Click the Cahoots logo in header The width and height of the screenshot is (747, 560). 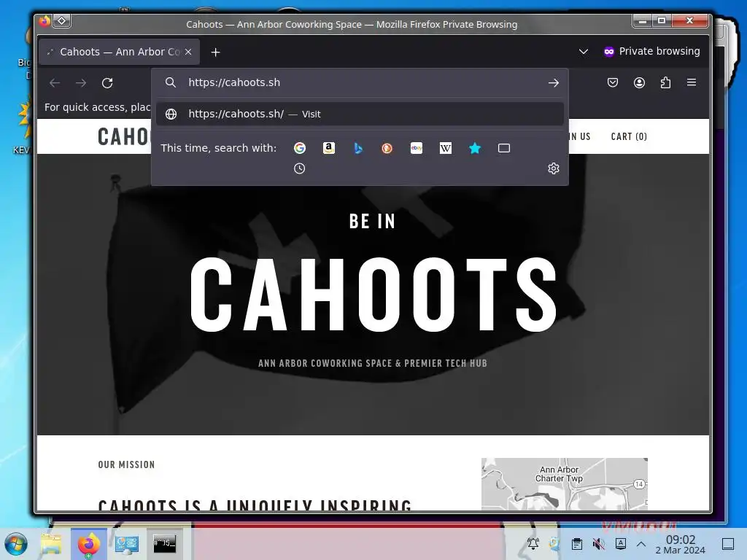click(124, 136)
